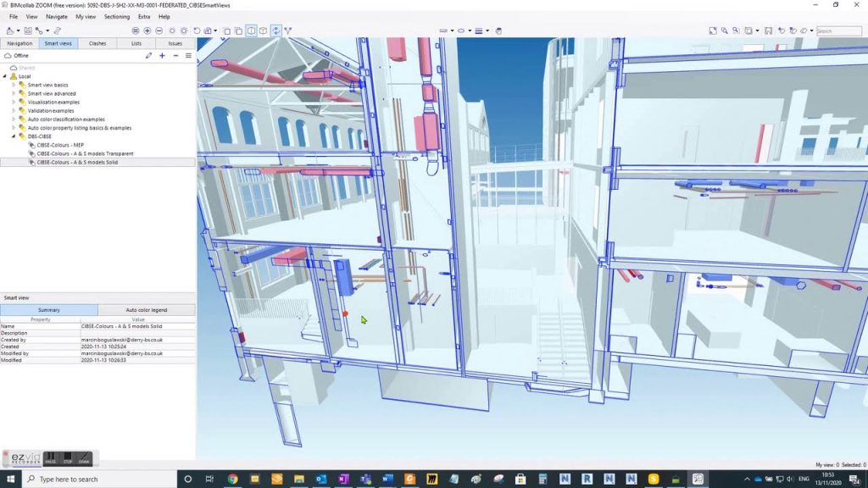Click the hand pan tool icon
Image resolution: width=868 pixels, height=488 pixels.
(x=498, y=31)
